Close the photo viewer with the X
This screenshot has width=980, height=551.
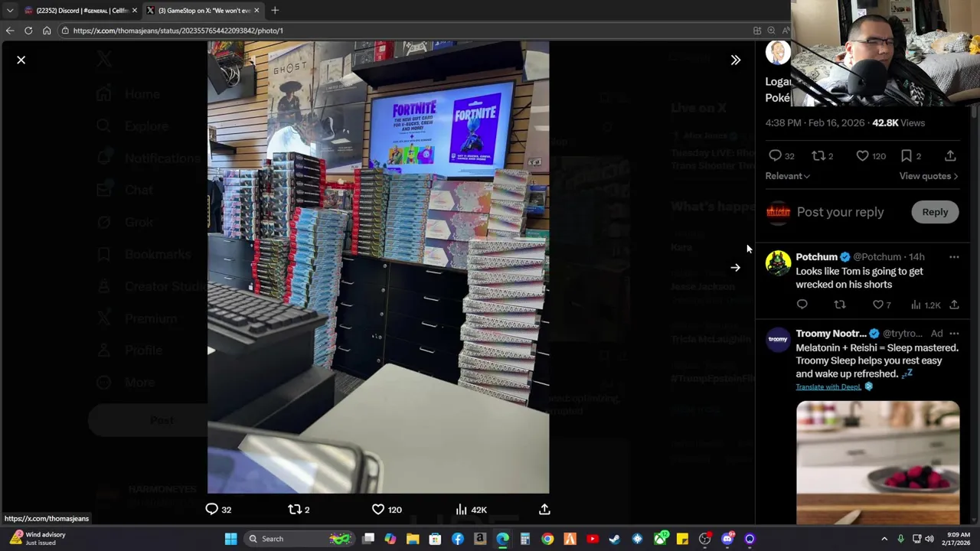pos(21,60)
